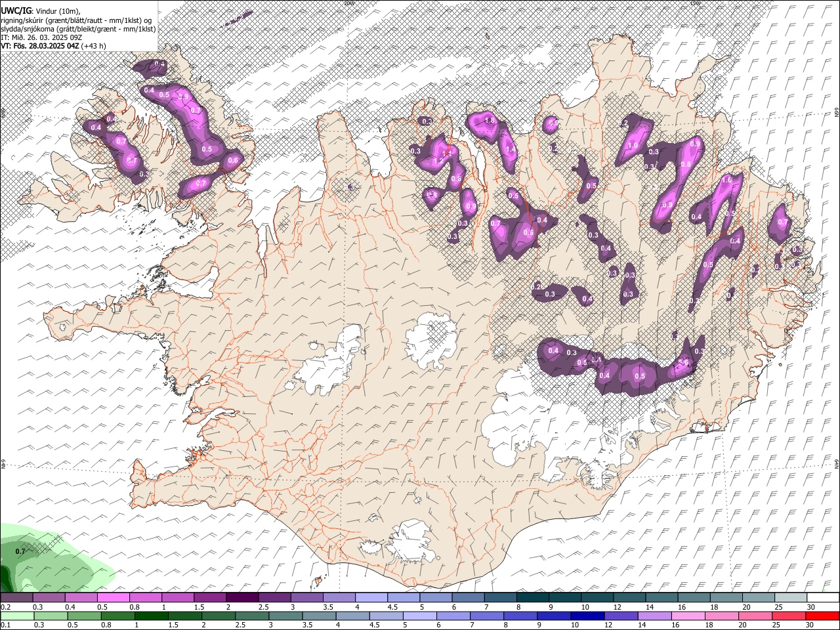Click rain scale swatch between 4 and 4.5
Image resolution: width=840 pixels, height=630 pixels.
tap(352, 616)
